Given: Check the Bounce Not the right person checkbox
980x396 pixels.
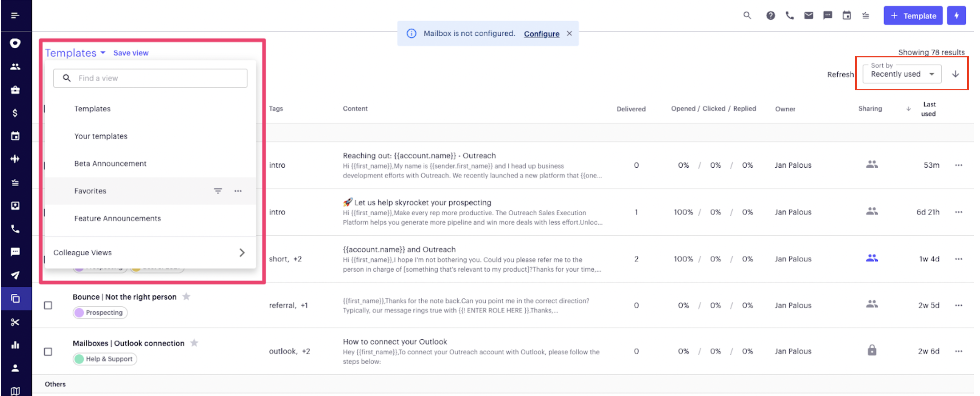Looking at the screenshot, I should click(x=48, y=305).
